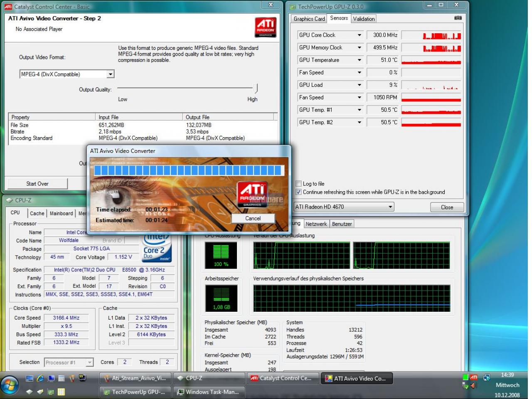The width and height of the screenshot is (532, 399).
Task: Click the Specification Intel Core 2 Duo E8500 field
Action: point(109,270)
